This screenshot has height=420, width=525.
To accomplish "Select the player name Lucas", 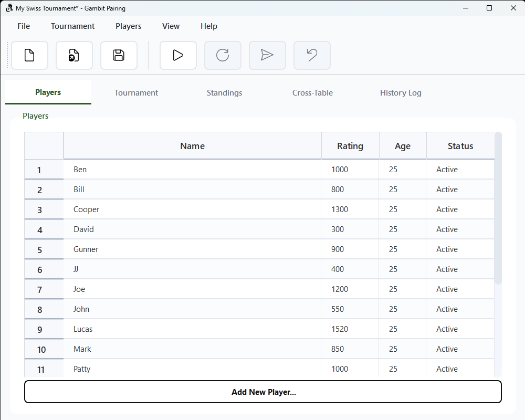I will (83, 329).
